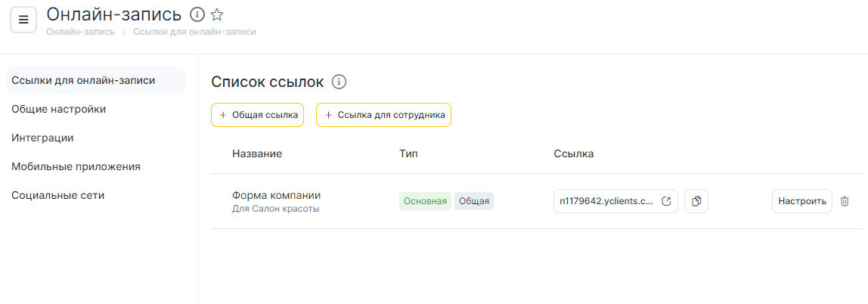Click the n1179642.yclients link field
Screen dimensions: 868x304
pyautogui.click(x=615, y=202)
